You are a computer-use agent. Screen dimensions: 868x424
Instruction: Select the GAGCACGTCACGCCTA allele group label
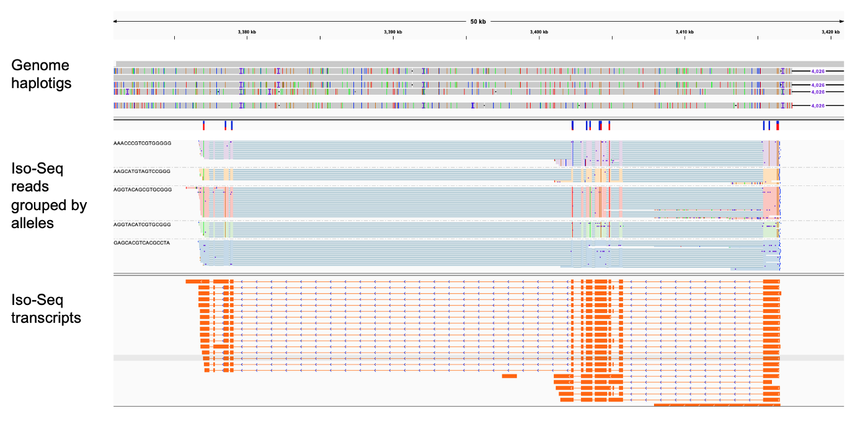click(143, 244)
